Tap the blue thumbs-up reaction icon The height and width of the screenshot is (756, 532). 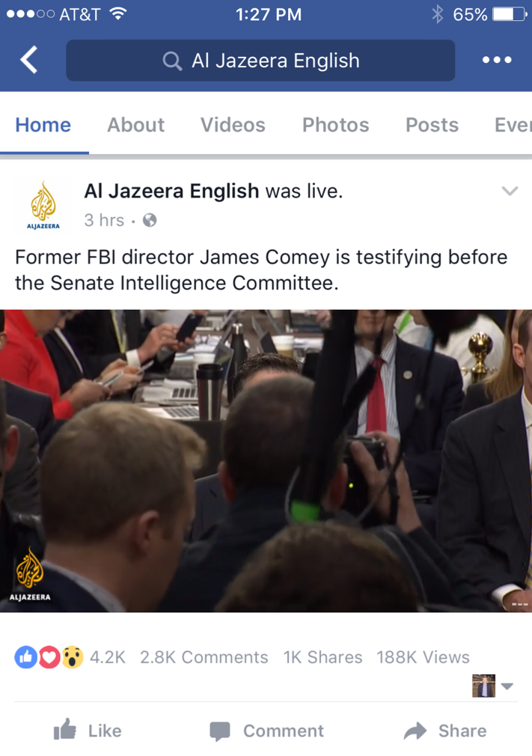26,656
